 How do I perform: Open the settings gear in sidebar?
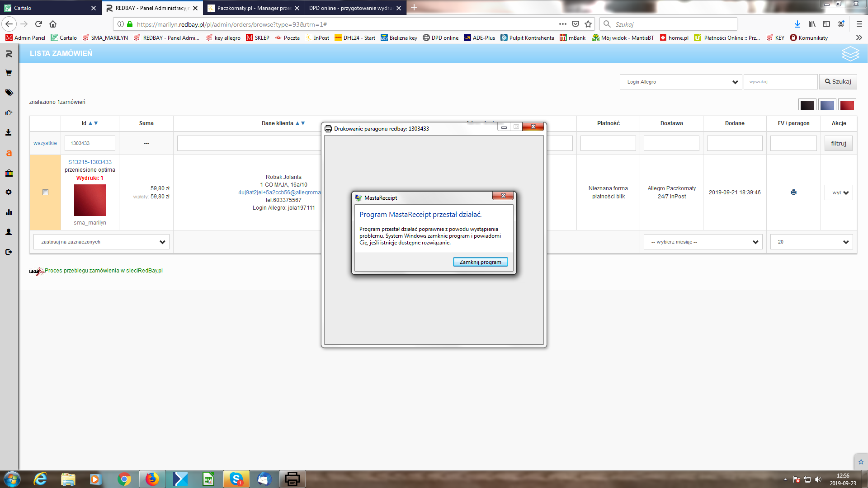9,192
